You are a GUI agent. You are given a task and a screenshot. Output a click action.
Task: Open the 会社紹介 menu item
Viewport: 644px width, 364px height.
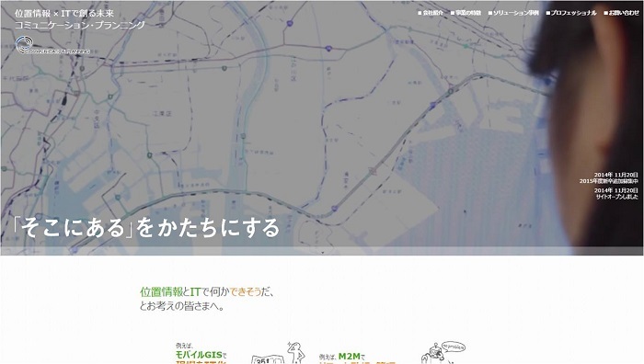431,13
